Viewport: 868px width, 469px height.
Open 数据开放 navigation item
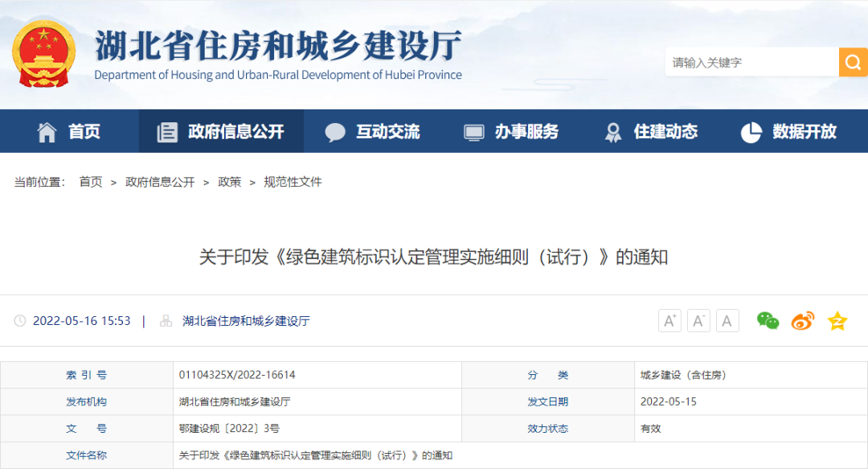(x=789, y=132)
